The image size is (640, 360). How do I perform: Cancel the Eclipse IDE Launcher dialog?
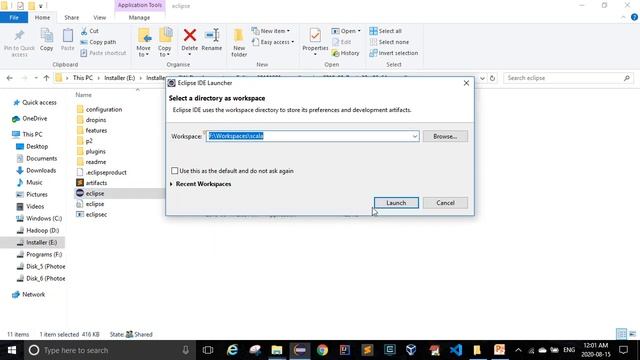445,203
